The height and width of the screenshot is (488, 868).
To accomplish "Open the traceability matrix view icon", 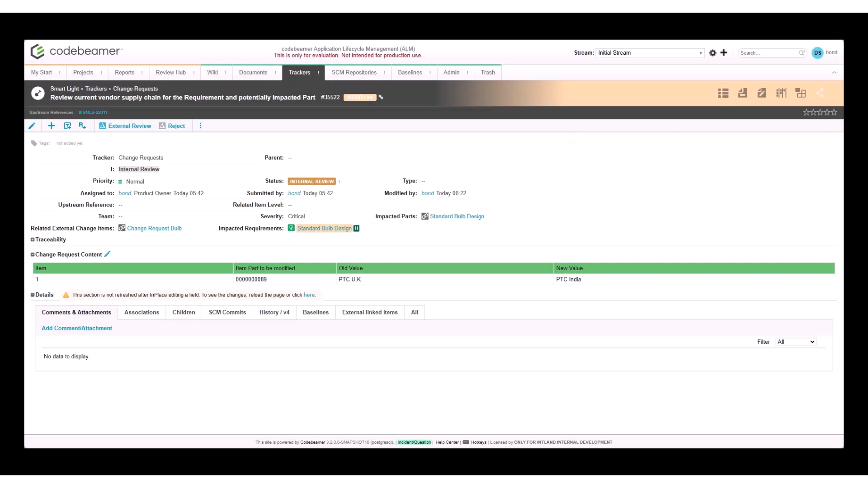I will tap(781, 93).
